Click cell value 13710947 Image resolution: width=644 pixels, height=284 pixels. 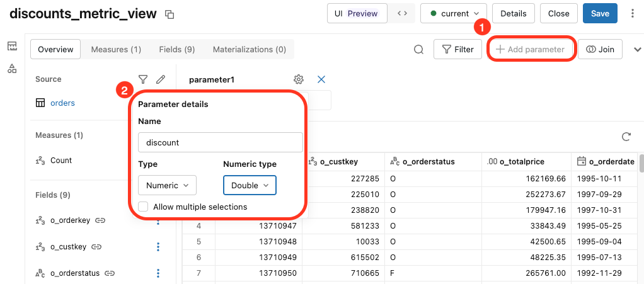pyautogui.click(x=278, y=225)
